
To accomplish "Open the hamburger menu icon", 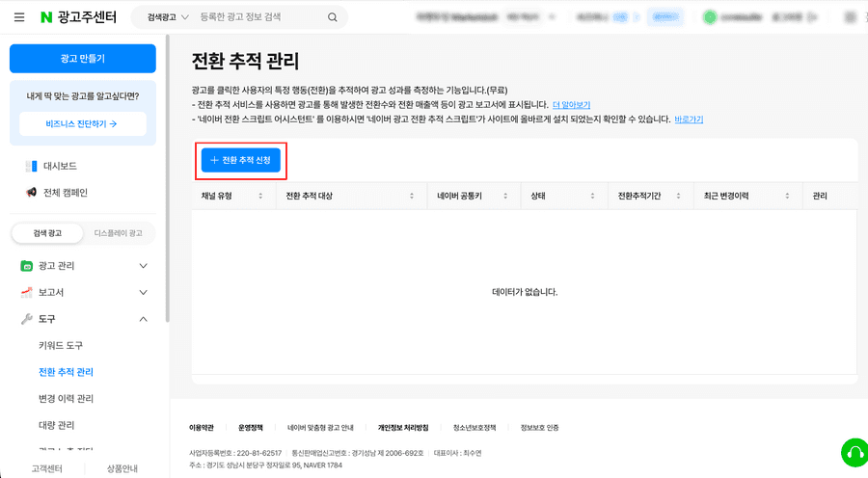I will [19, 17].
